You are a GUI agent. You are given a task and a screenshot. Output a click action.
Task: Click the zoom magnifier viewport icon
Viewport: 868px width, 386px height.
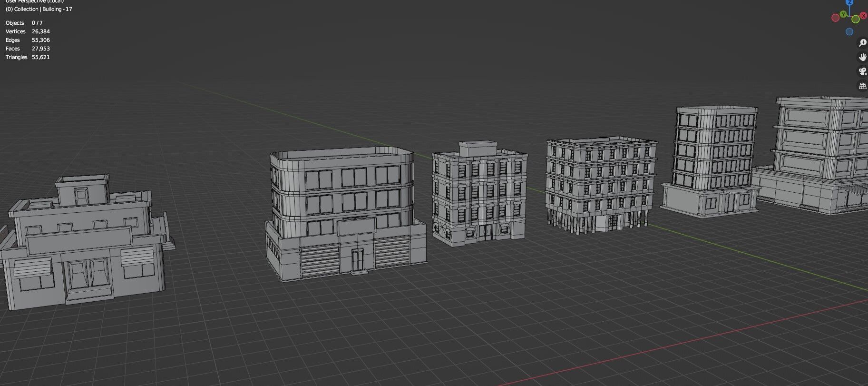pyautogui.click(x=862, y=43)
